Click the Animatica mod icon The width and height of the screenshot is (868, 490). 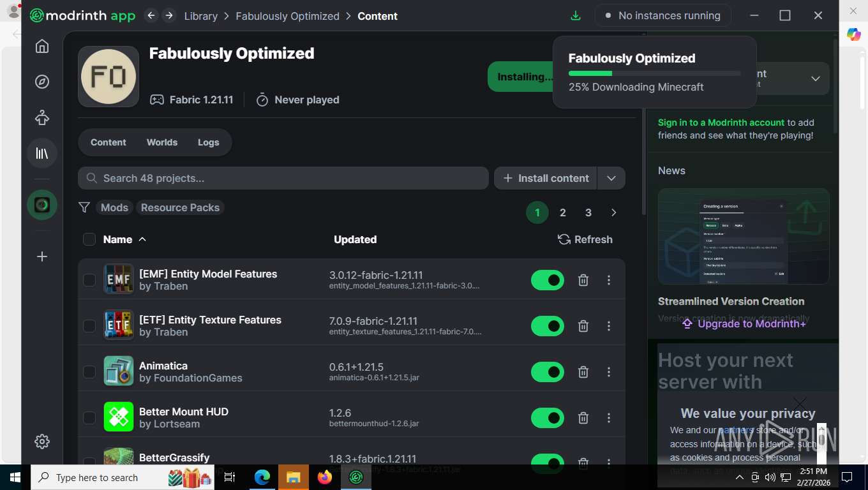[x=119, y=371]
